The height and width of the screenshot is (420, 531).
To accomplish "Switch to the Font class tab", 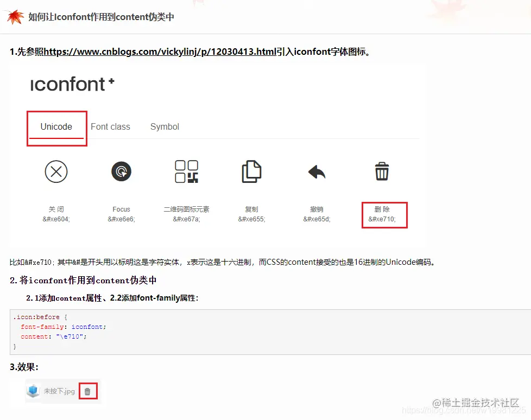I will [x=110, y=126].
